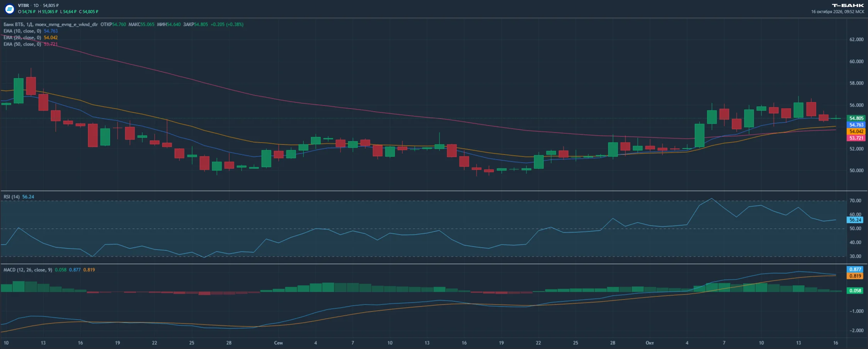Click the EMA (50, close, 0) legend label

pyautogui.click(x=22, y=44)
